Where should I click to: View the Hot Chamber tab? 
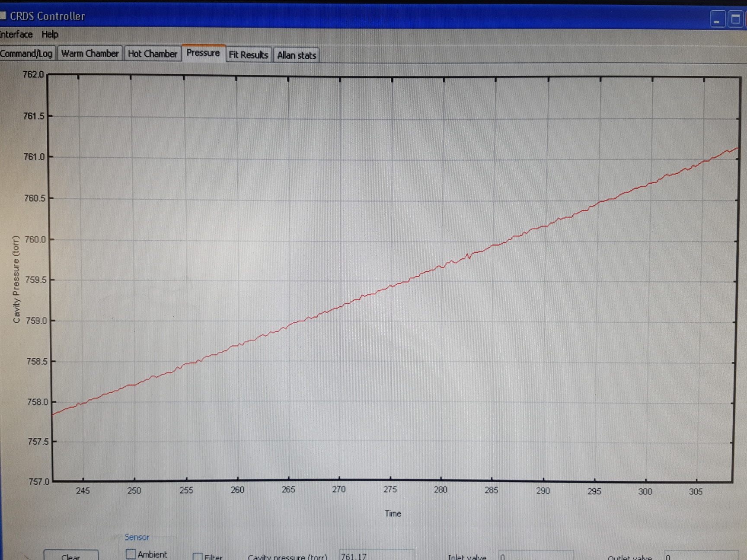pos(153,54)
